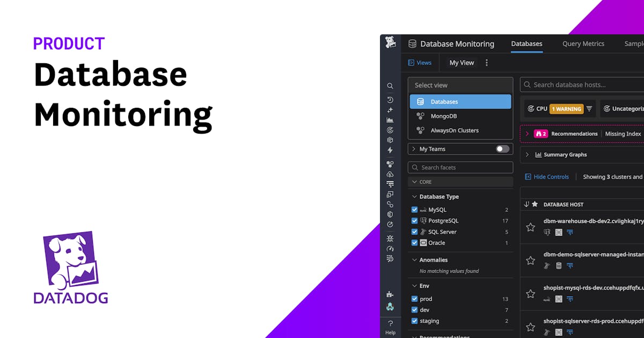Select the MongoDB view option
Image resolution: width=644 pixels, height=338 pixels.
point(460,116)
